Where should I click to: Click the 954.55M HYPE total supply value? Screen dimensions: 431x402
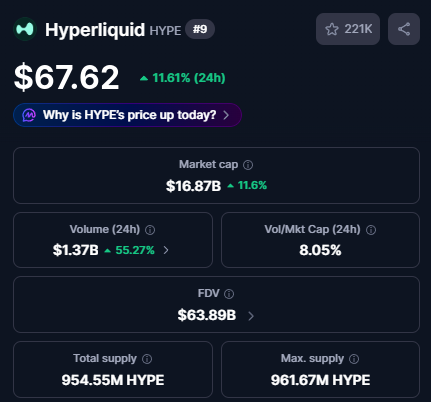113,380
